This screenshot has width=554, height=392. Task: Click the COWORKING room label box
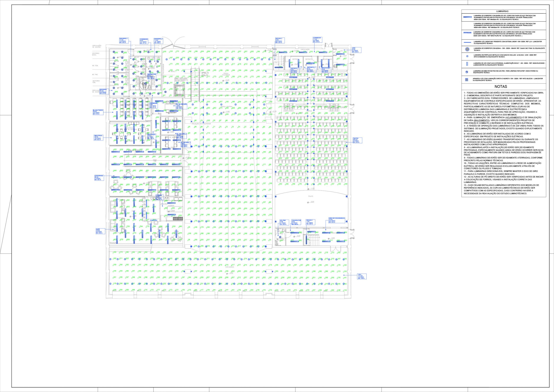click(x=99, y=178)
